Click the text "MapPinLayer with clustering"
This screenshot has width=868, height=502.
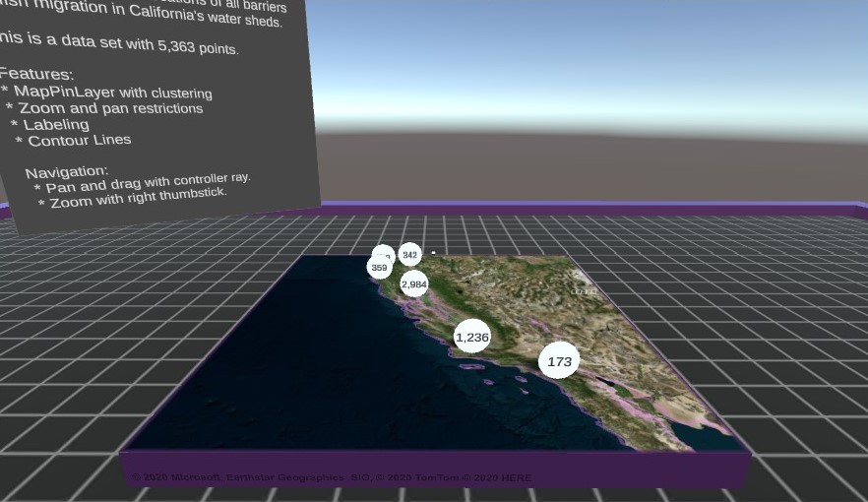113,92
